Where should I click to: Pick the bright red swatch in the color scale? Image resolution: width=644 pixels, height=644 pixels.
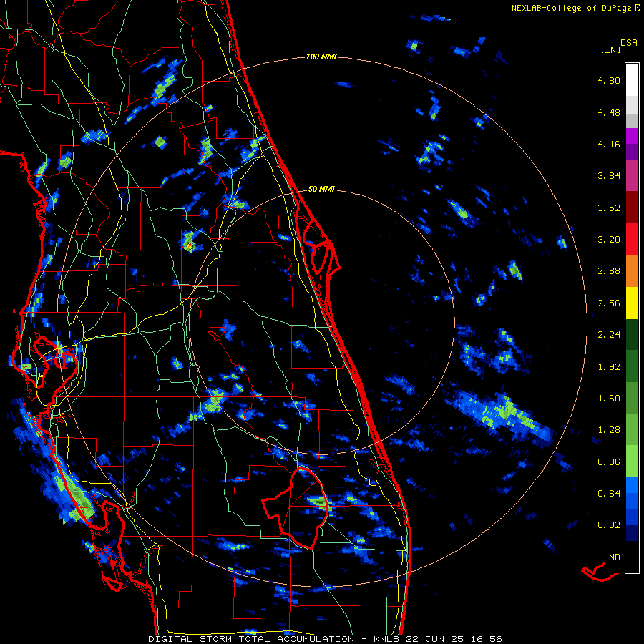click(632, 239)
